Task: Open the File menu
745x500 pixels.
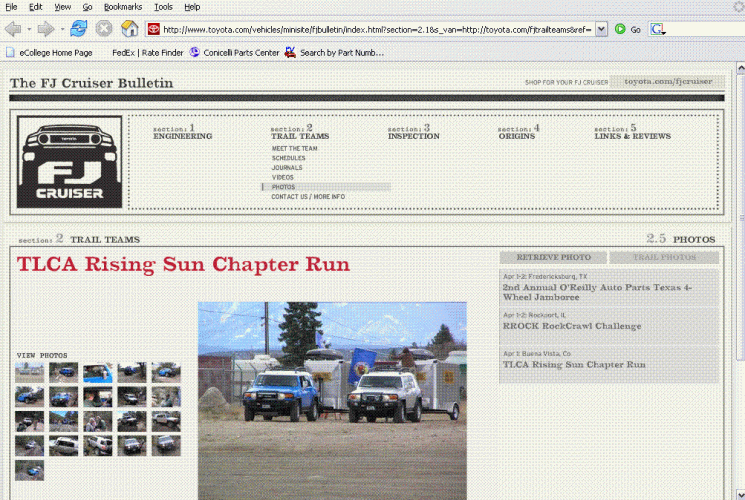Action: pyautogui.click(x=11, y=7)
